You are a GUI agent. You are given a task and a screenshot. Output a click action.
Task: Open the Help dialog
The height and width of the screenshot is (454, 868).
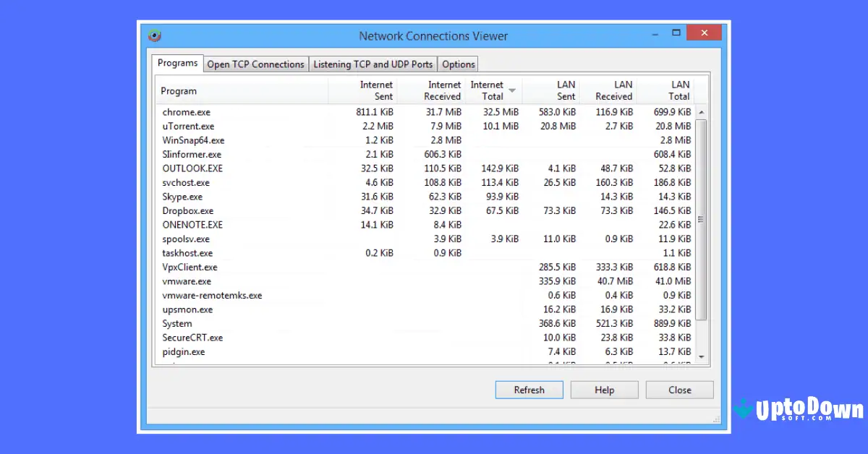click(x=604, y=390)
